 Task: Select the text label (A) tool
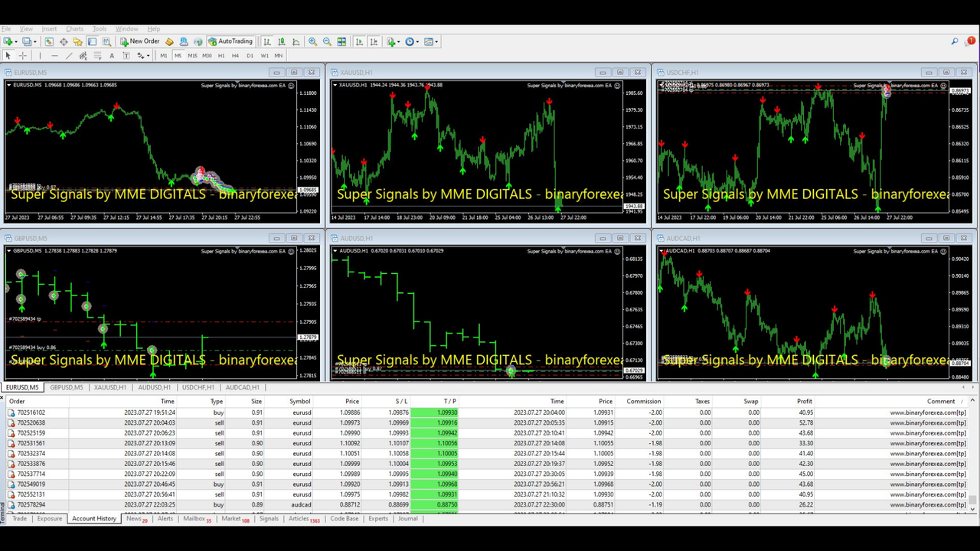click(x=112, y=56)
